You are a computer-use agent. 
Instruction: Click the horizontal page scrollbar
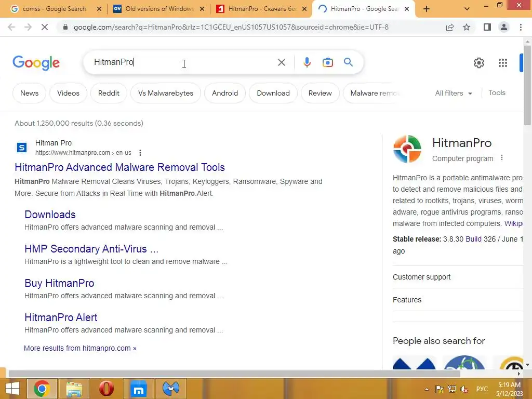234,374
